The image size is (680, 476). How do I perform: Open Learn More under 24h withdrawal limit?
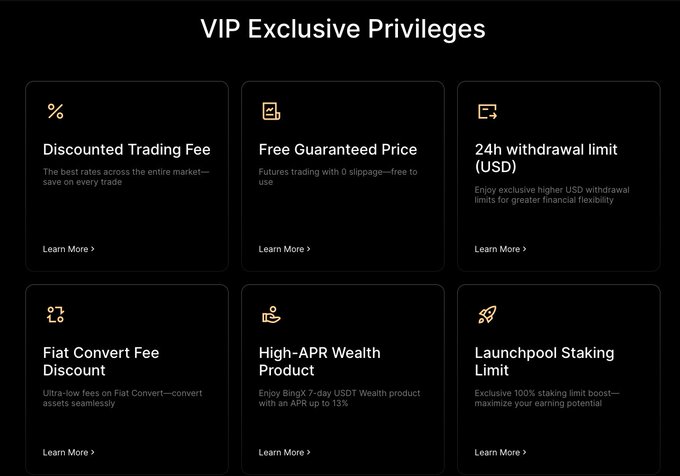click(x=500, y=249)
